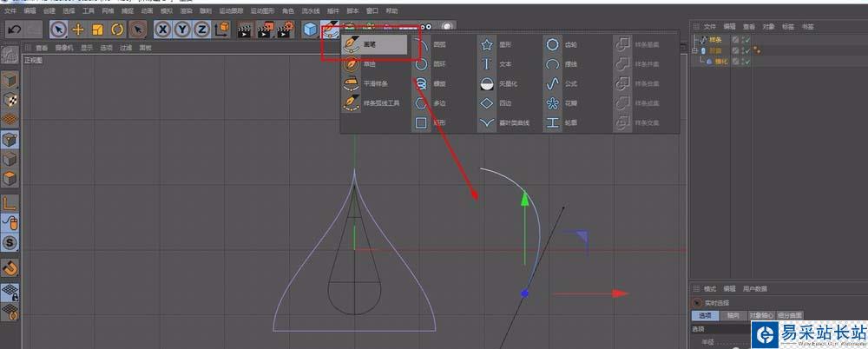This screenshot has width=868, height=349.
Task: Select Texture mode checkered cube icon
Action: (10, 100)
